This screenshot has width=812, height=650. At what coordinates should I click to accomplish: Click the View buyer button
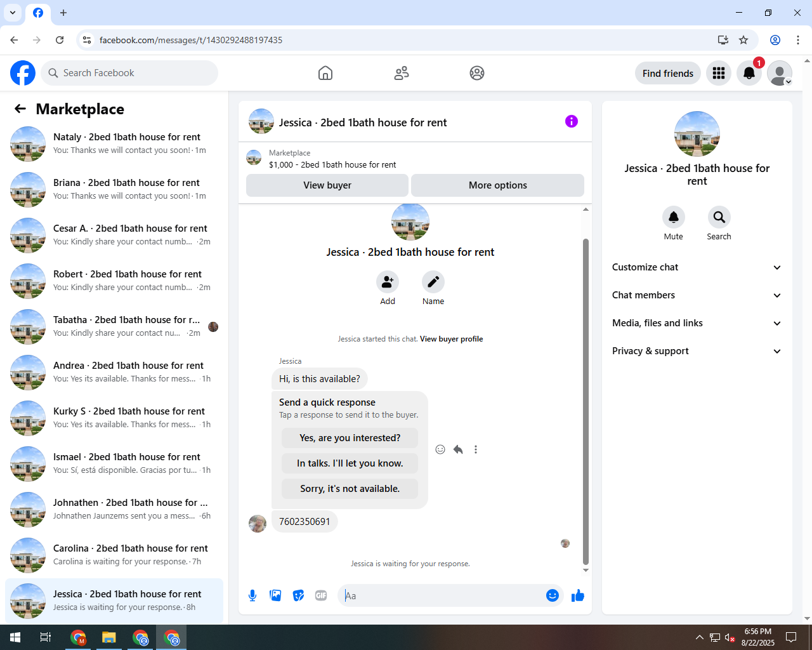(x=327, y=185)
